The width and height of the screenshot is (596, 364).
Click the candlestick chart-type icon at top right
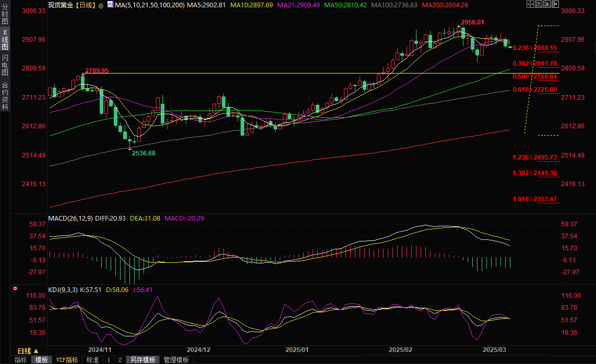(x=539, y=4)
